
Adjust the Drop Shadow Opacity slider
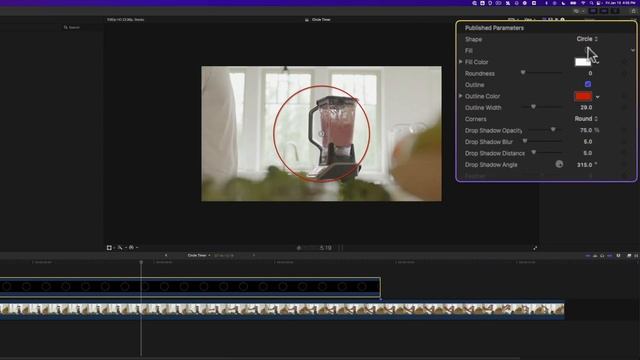click(x=553, y=129)
